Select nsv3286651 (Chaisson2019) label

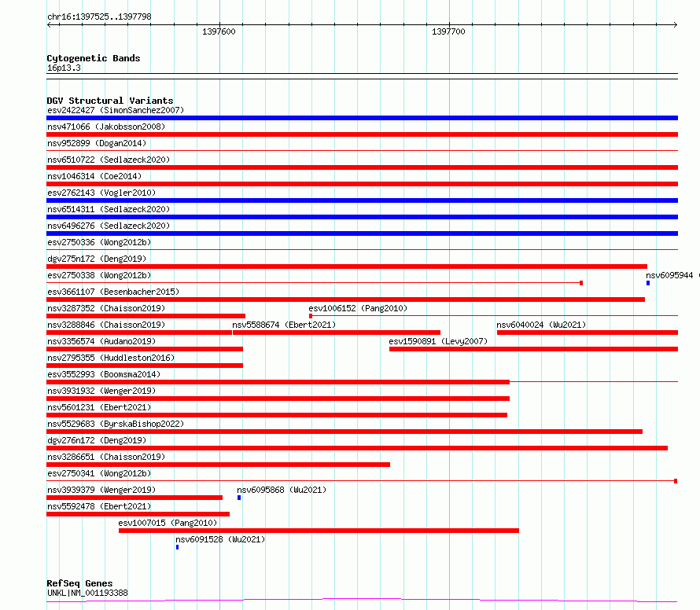pyautogui.click(x=106, y=457)
